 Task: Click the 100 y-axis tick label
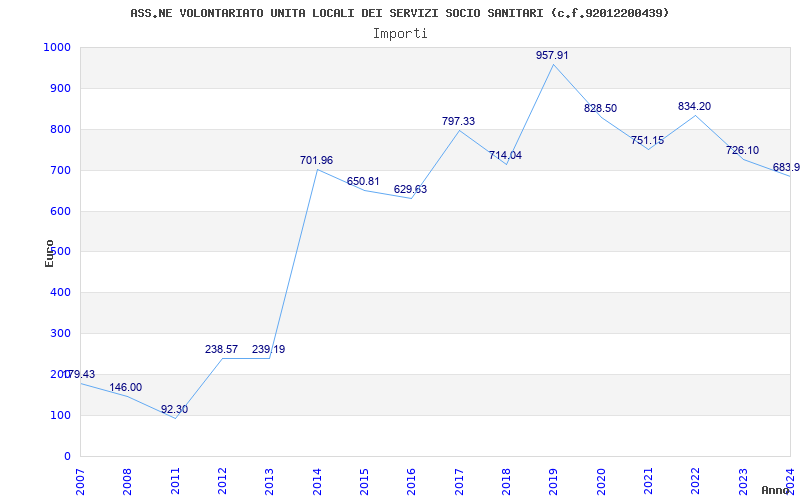pos(60,415)
